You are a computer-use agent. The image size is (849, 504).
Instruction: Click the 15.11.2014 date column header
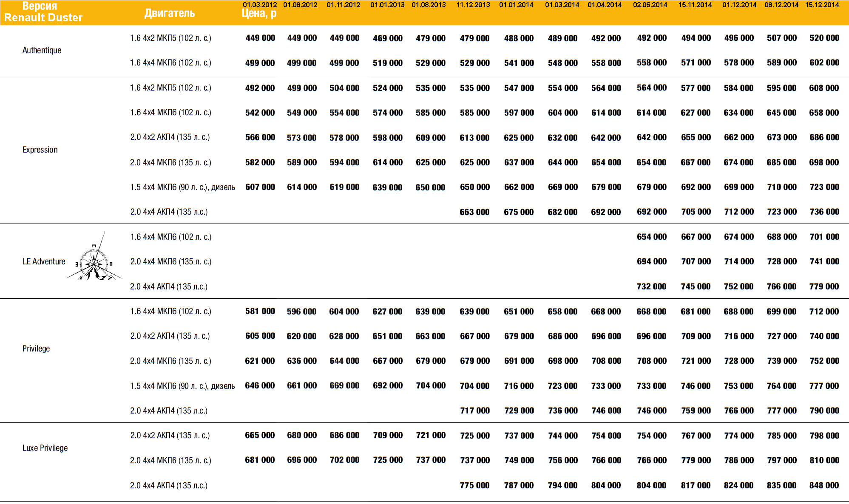[x=695, y=5]
